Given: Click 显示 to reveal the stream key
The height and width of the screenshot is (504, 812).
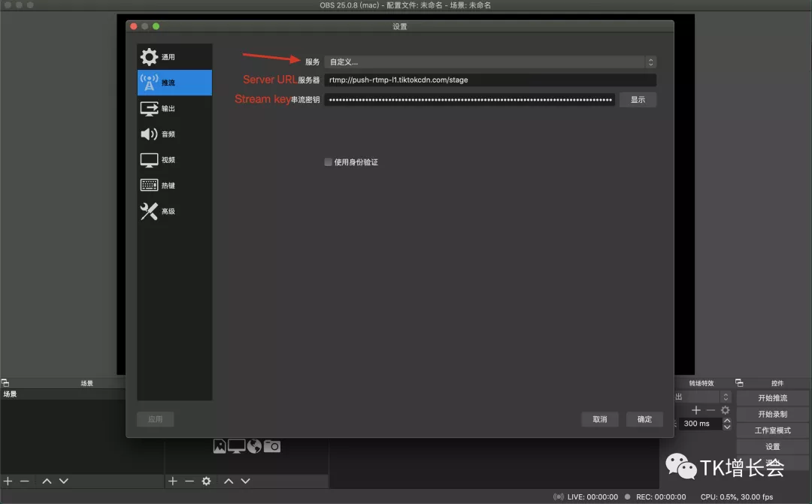Looking at the screenshot, I should (x=638, y=99).
